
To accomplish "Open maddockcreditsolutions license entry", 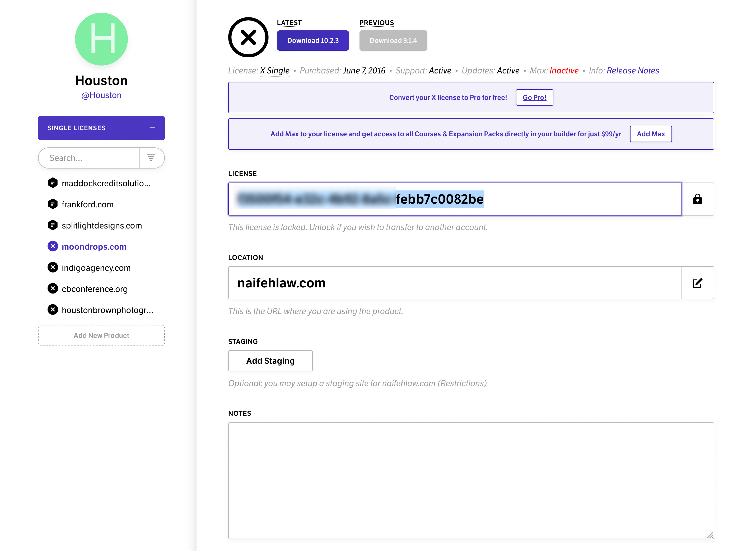I will click(106, 183).
